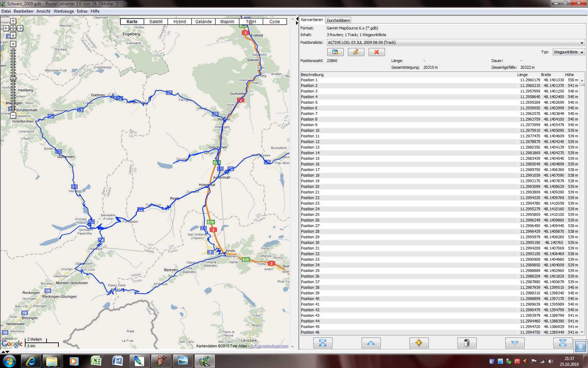Move selected position down one row
Viewport: 588px width, 368px height.
coord(515,343)
